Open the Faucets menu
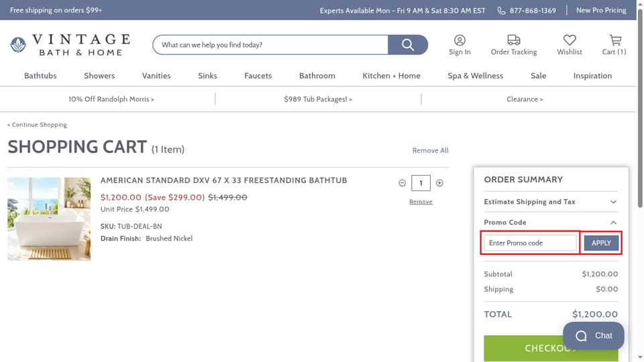The height and width of the screenshot is (362, 644). pyautogui.click(x=258, y=76)
